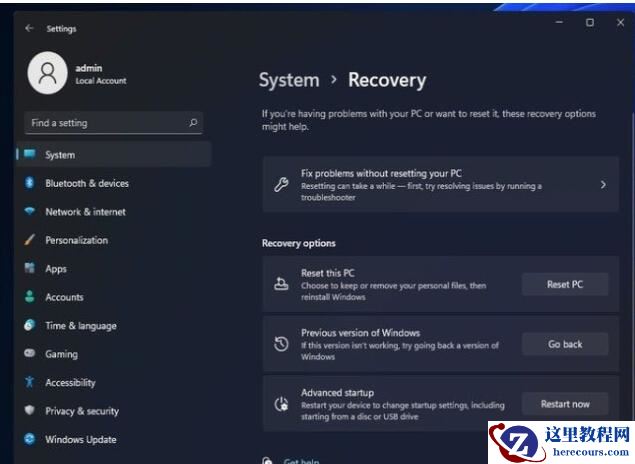Click the Privacy shield icon
The image size is (635, 464).
tap(30, 410)
